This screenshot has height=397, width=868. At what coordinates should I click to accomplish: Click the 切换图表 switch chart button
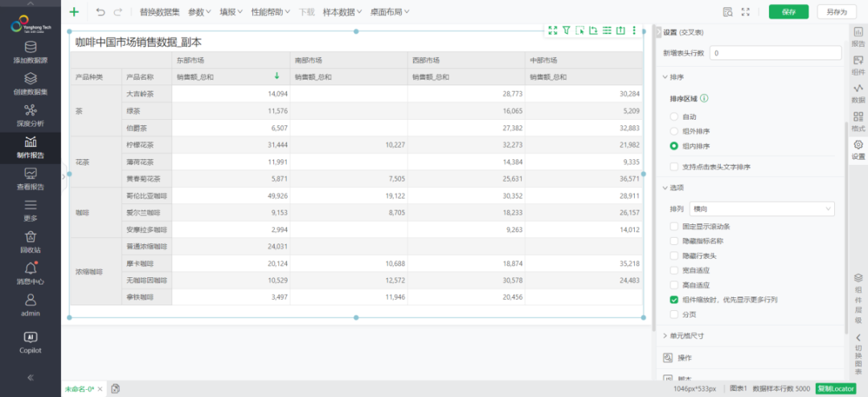click(858, 355)
